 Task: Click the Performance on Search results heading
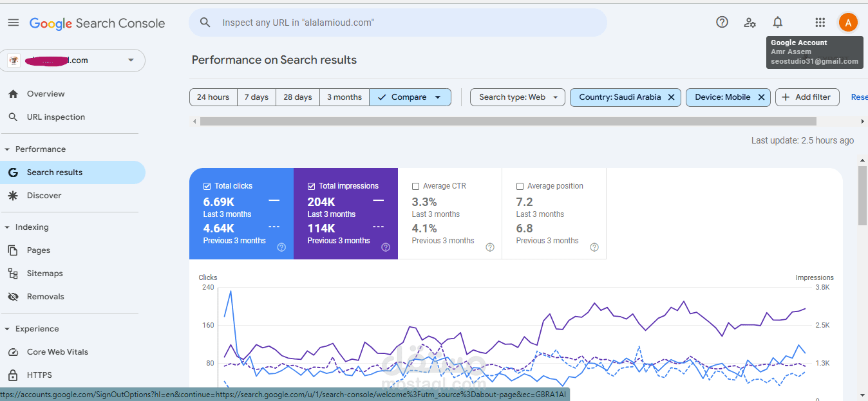pyautogui.click(x=274, y=60)
